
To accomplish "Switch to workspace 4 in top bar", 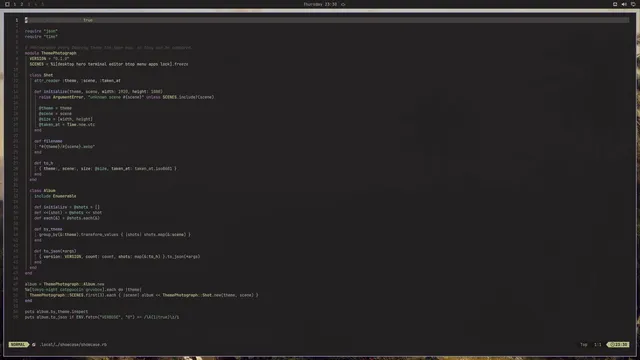I will (x=36, y=4).
